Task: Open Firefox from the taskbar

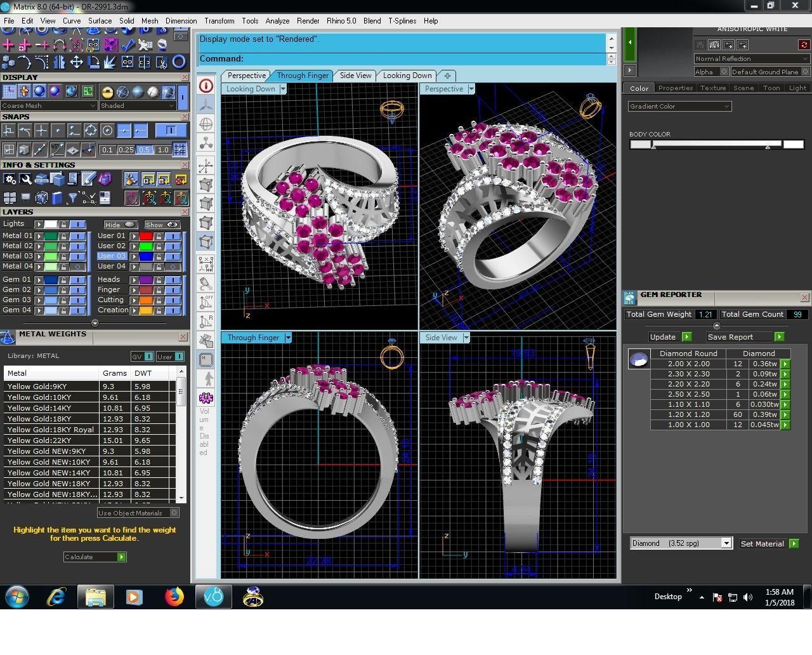Action: [174, 597]
